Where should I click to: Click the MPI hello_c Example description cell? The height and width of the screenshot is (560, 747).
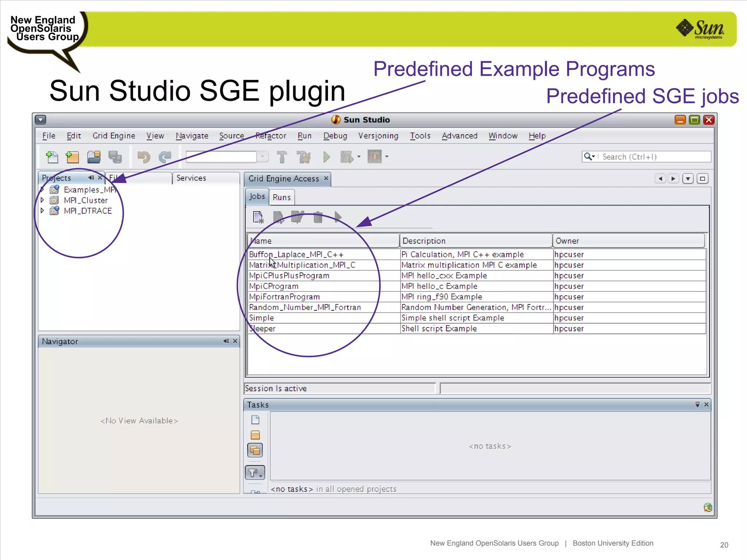point(476,286)
